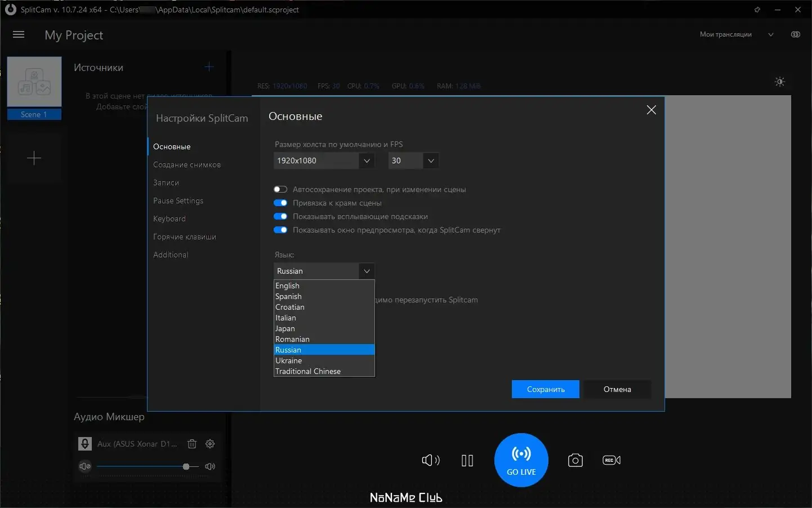Choose Spanish from language list

(x=324, y=296)
